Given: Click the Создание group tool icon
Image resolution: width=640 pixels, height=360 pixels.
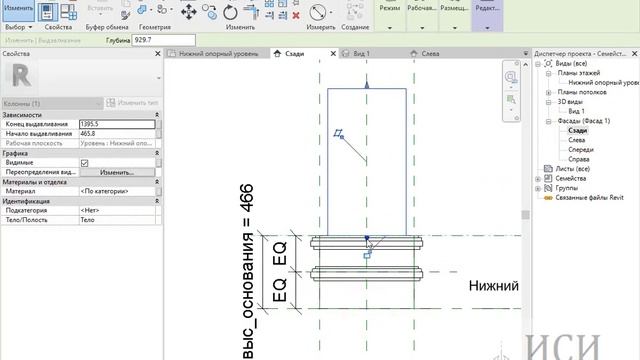Looking at the screenshot, I should point(355,11).
